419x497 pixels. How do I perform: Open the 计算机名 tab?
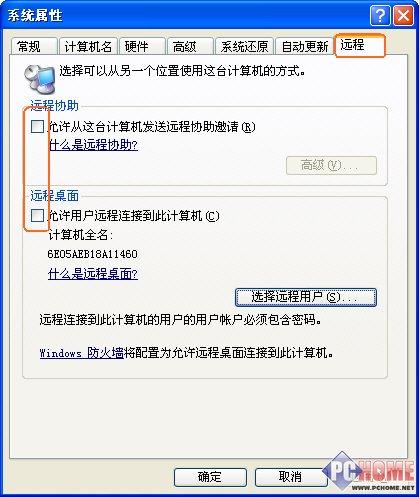click(88, 46)
